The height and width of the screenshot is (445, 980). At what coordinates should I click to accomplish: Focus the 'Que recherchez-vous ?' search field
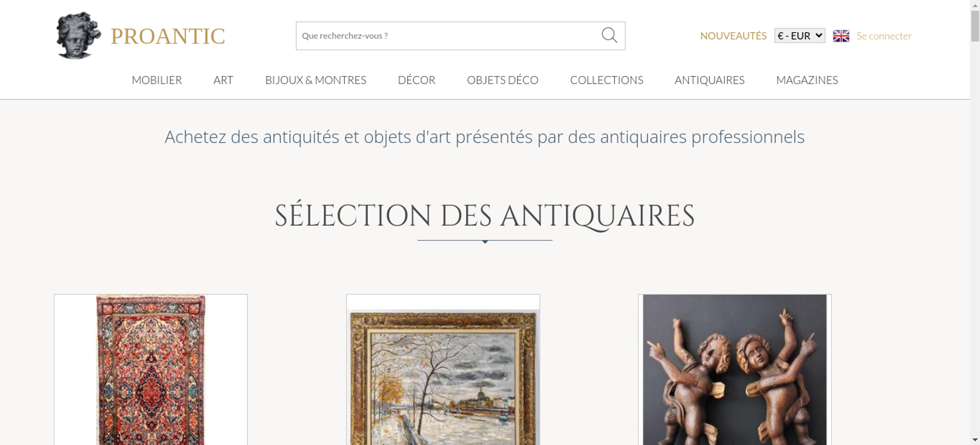448,36
